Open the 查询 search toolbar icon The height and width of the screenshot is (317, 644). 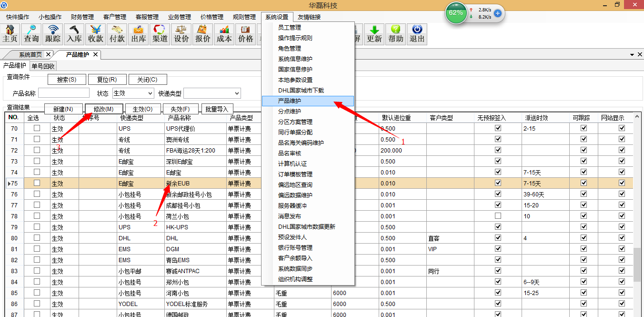pos(31,34)
